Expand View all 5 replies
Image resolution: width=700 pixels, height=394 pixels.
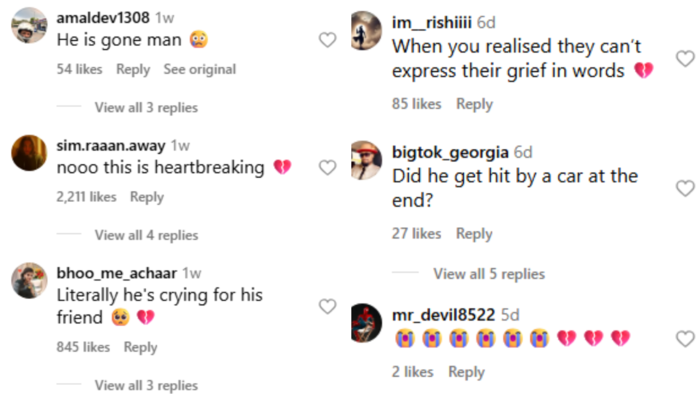click(x=489, y=274)
